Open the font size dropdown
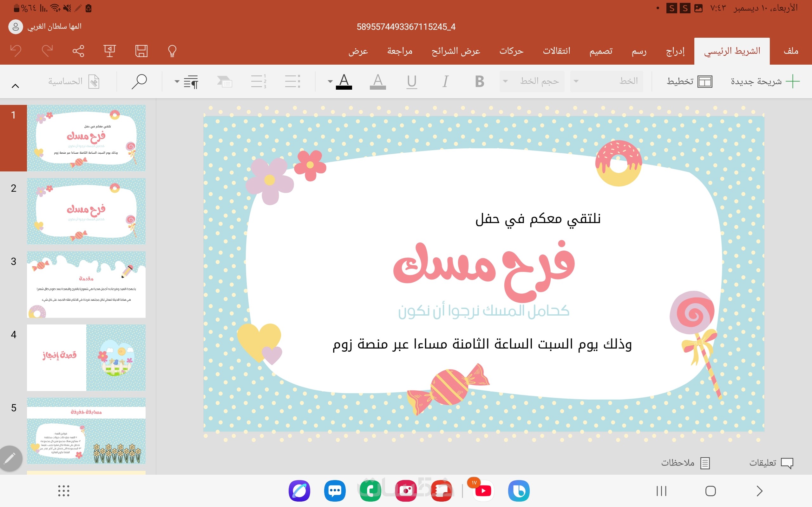The width and height of the screenshot is (812, 507). coord(532,81)
